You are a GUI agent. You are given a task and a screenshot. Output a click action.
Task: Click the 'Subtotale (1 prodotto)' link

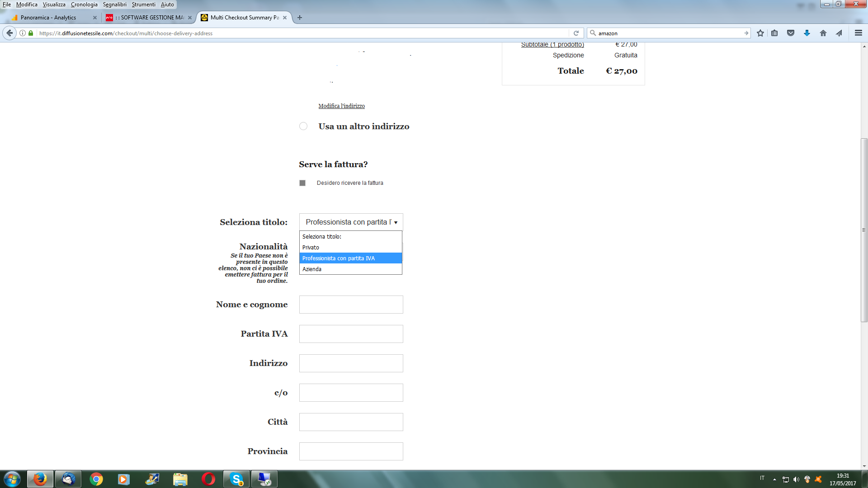552,45
